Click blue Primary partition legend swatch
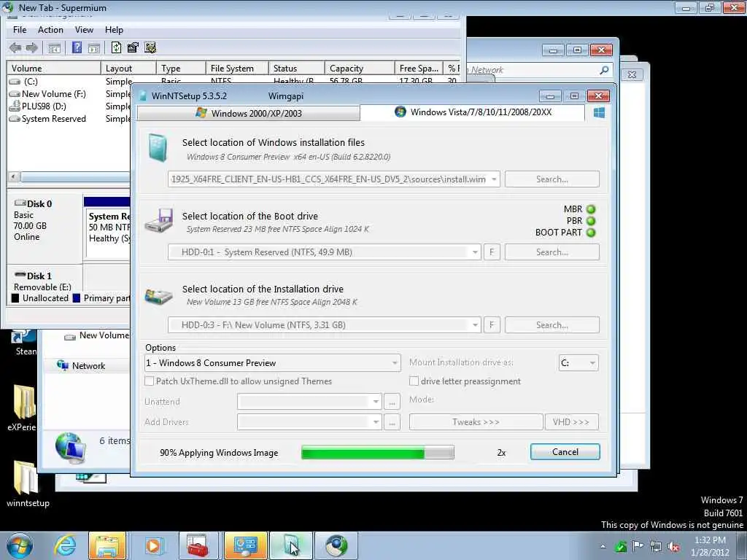The width and height of the screenshot is (747, 560). 76,298
